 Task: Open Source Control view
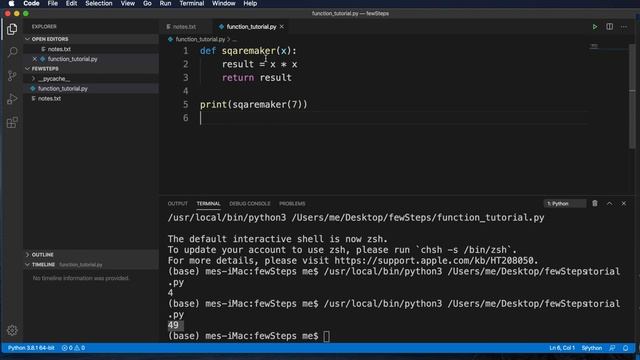tap(12, 76)
